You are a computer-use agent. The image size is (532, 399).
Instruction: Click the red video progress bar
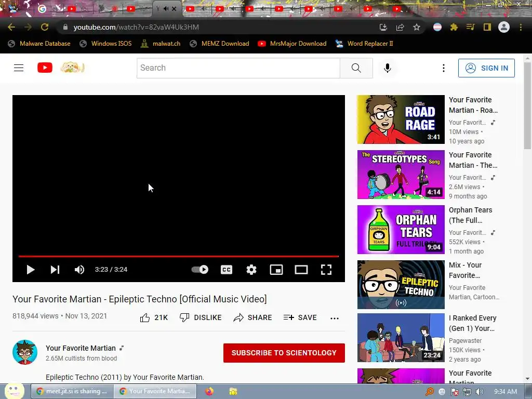click(179, 256)
